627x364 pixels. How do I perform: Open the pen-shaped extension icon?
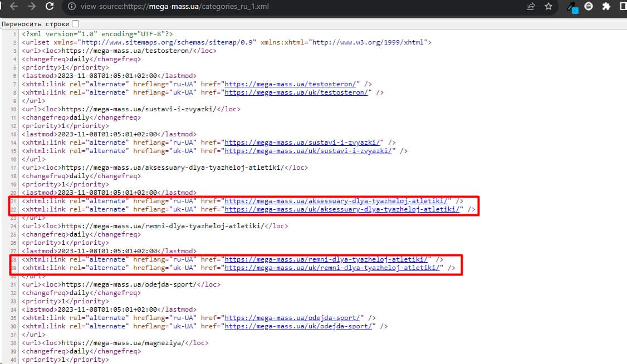572,7
